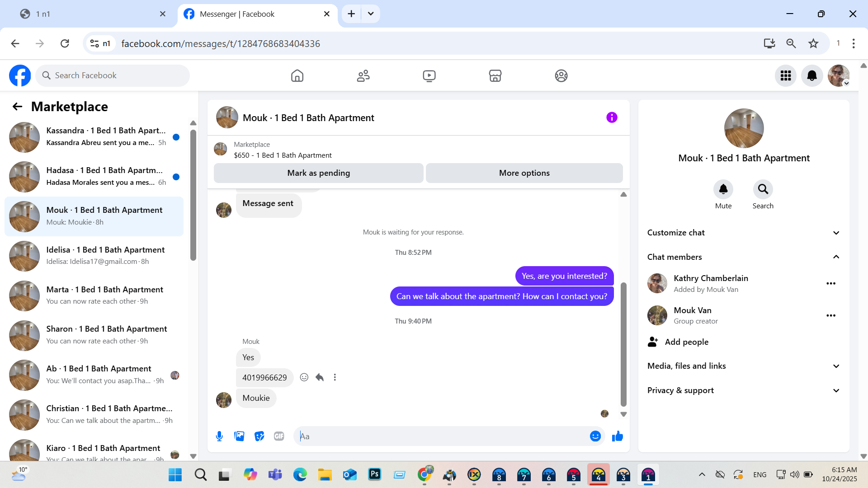Open Hadasa's apartment conversation
Image resolution: width=868 pixels, height=488 pixels.
tap(94, 177)
